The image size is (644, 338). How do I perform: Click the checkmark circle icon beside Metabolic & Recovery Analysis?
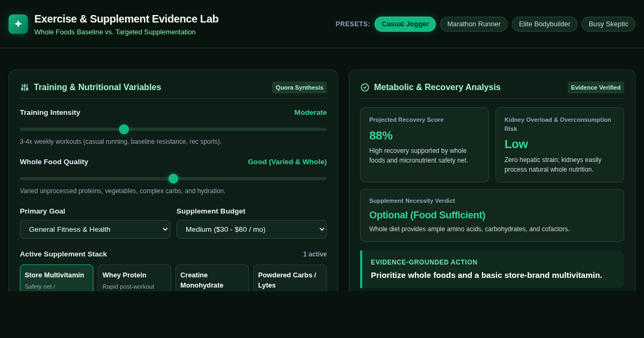coord(365,87)
